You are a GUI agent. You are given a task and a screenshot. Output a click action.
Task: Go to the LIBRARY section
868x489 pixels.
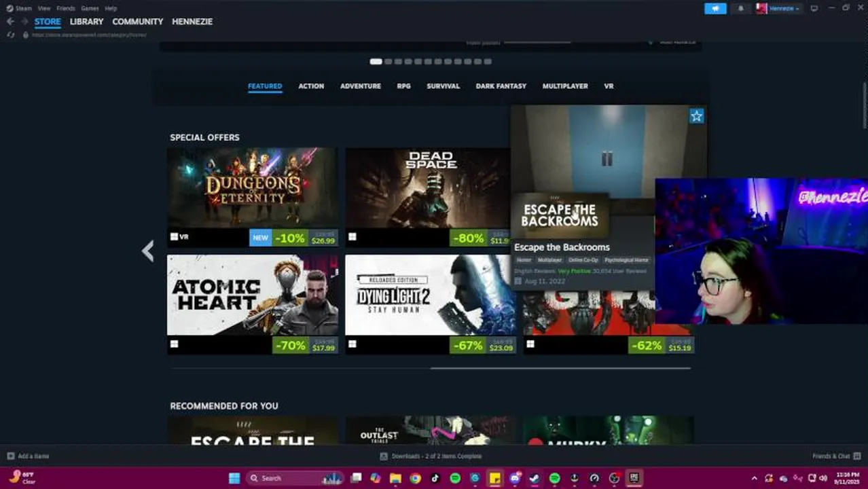point(86,22)
